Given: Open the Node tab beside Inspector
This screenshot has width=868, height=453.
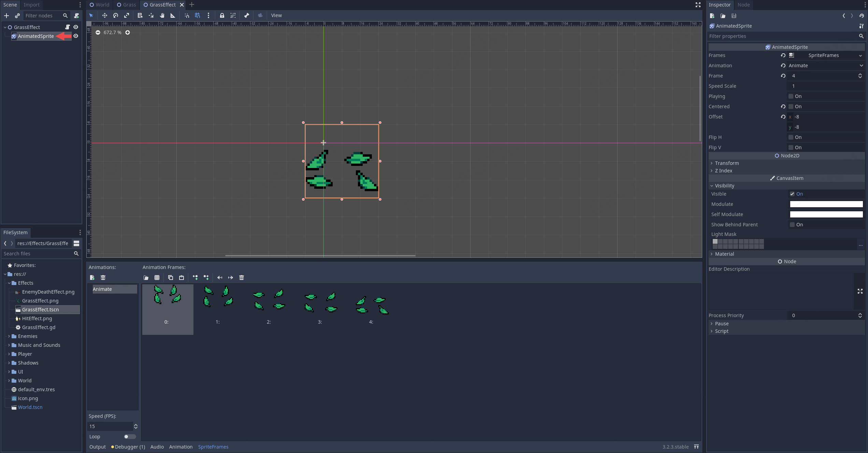Looking at the screenshot, I should [x=743, y=5].
